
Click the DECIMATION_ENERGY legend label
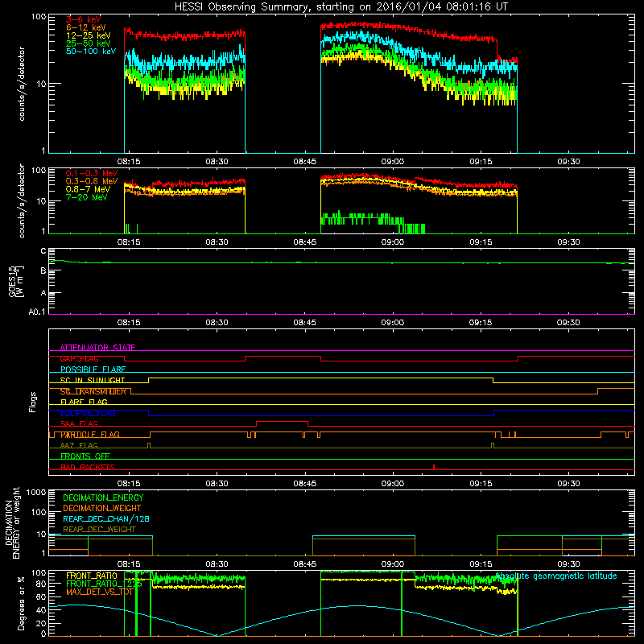pyautogui.click(x=103, y=497)
